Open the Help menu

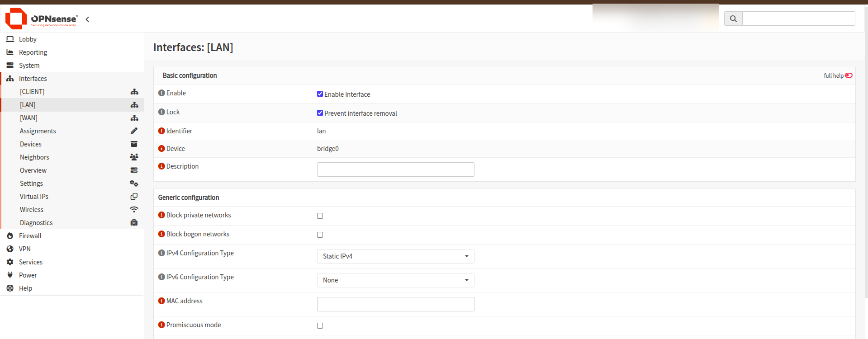pos(72,288)
